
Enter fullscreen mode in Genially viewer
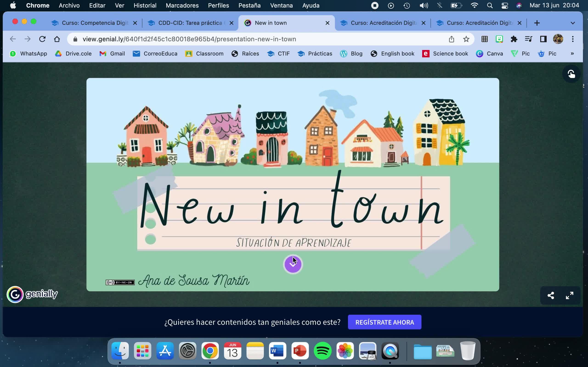(569, 295)
